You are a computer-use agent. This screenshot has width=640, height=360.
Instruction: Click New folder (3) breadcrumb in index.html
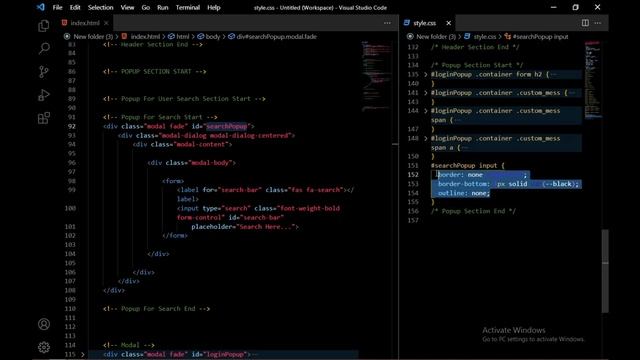(x=93, y=37)
